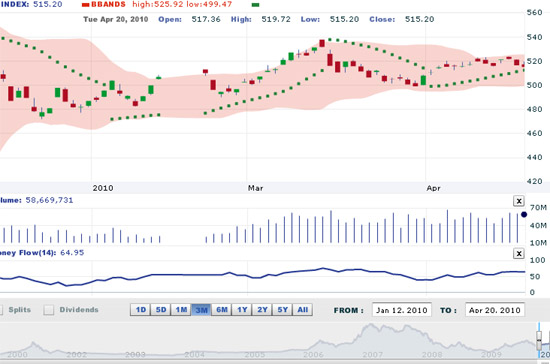
Task: Click the INDEX value 515.20
Action: 48,5
